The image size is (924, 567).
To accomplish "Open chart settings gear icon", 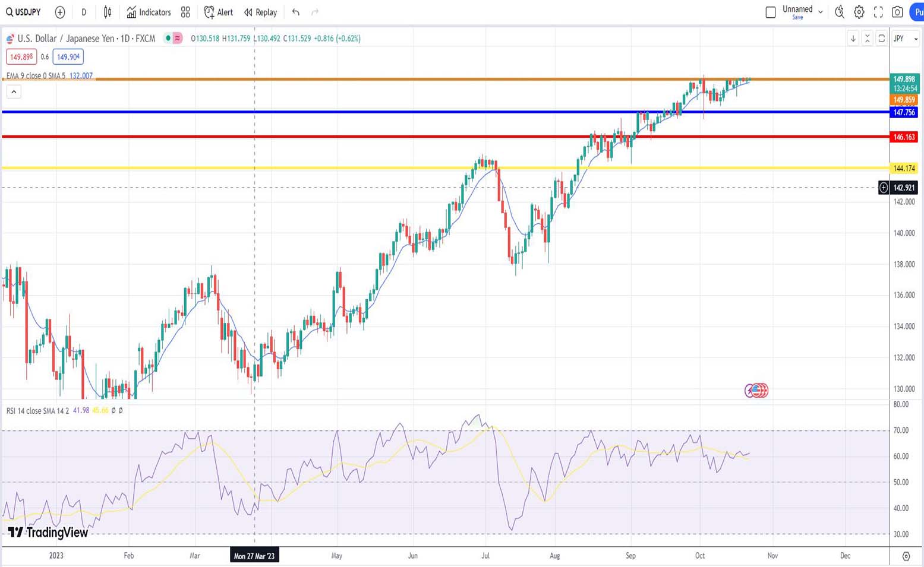I will tap(859, 12).
